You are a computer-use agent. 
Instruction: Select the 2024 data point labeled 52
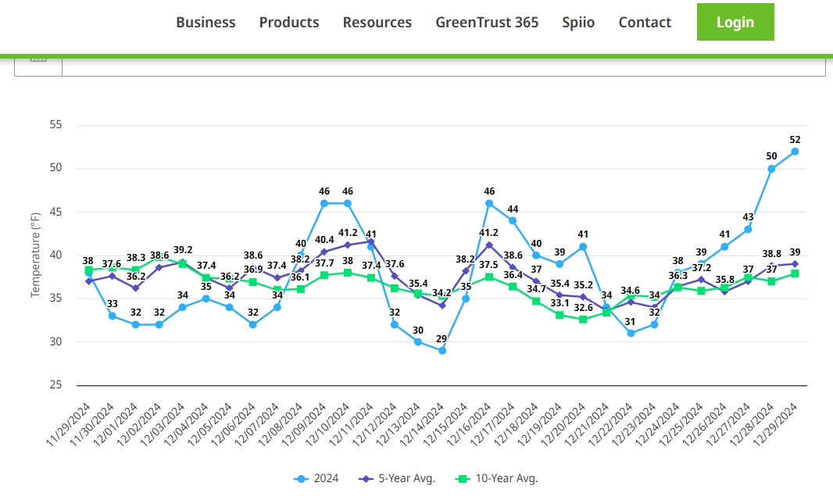tap(795, 152)
